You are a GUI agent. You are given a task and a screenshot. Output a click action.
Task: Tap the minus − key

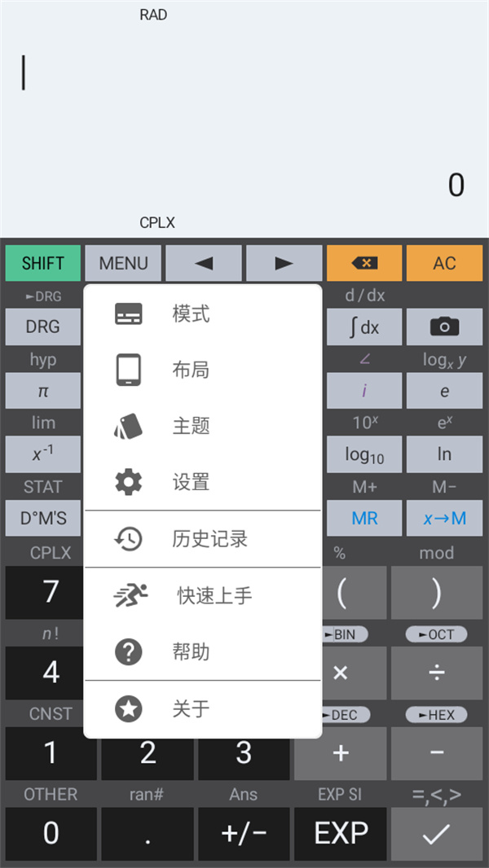(x=436, y=753)
